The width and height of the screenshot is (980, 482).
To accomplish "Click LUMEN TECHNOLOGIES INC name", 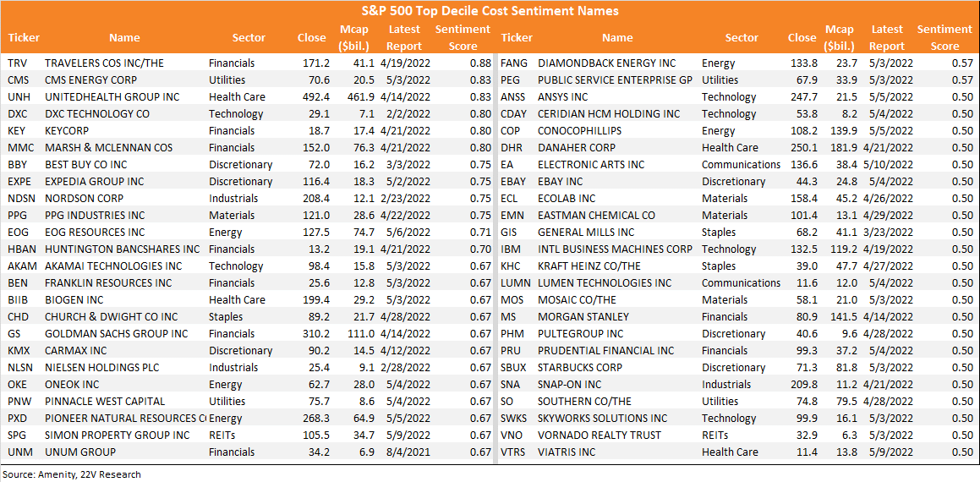I will 605,282.
